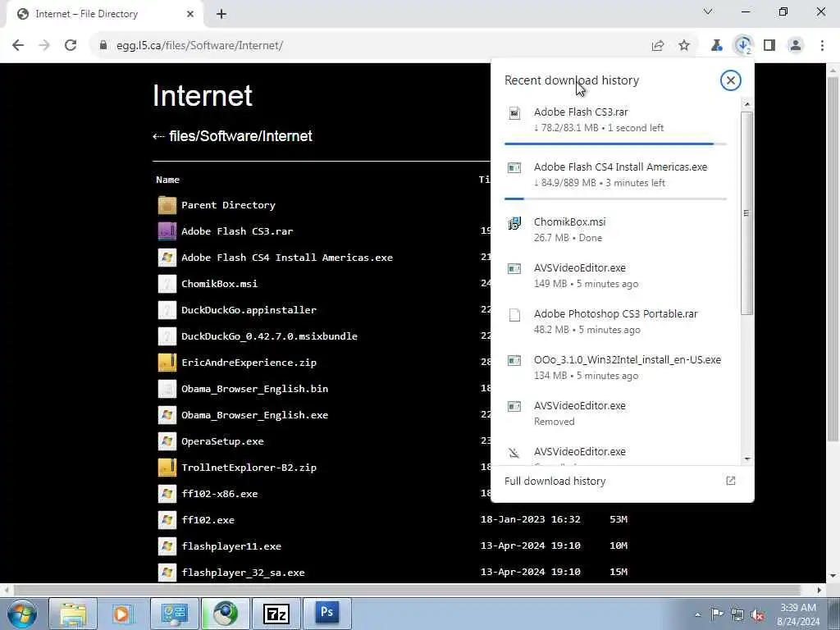Click Adobe Flash CS4 Install Americas.exe file link

point(286,258)
